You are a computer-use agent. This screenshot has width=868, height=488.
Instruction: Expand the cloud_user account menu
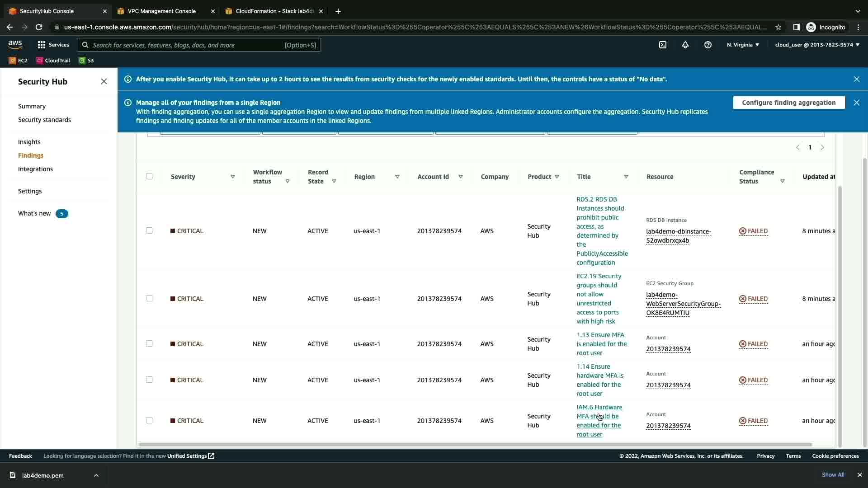tap(817, 45)
